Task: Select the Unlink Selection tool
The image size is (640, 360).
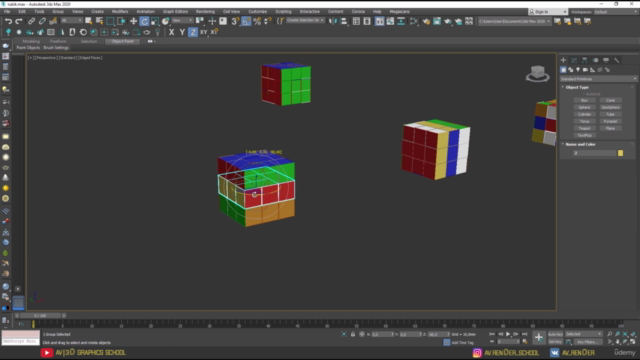Action: tap(42, 21)
